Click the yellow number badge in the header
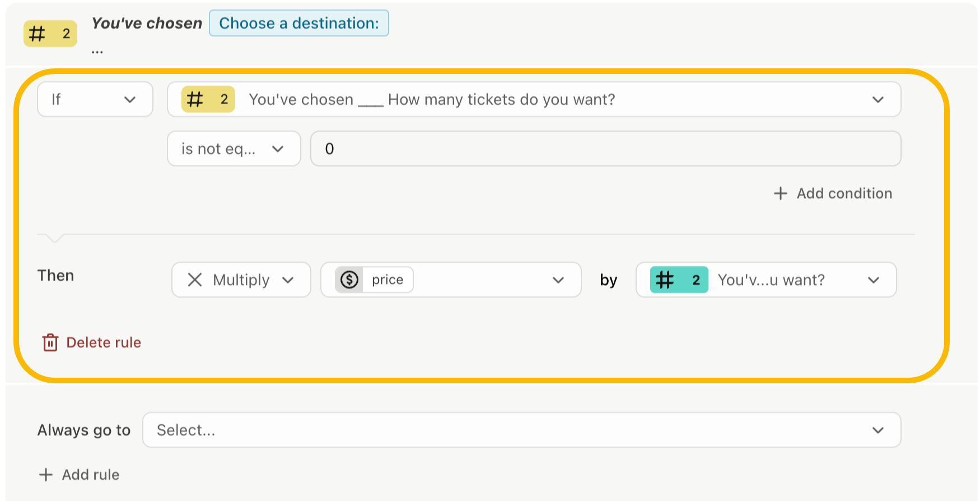 (x=50, y=34)
